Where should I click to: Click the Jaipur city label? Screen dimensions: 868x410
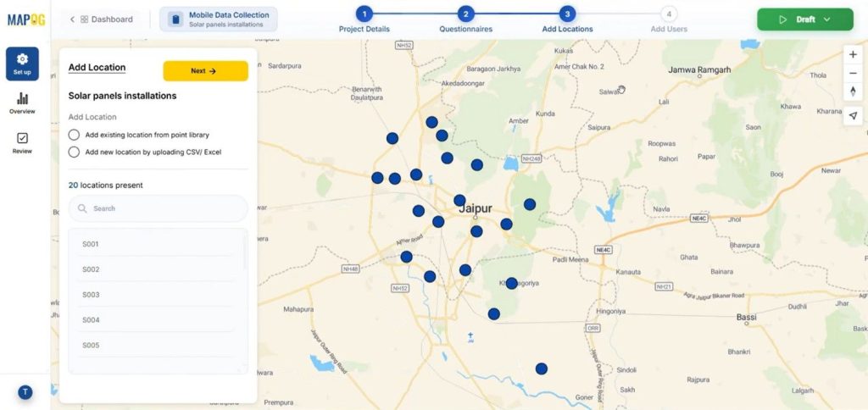[476, 209]
